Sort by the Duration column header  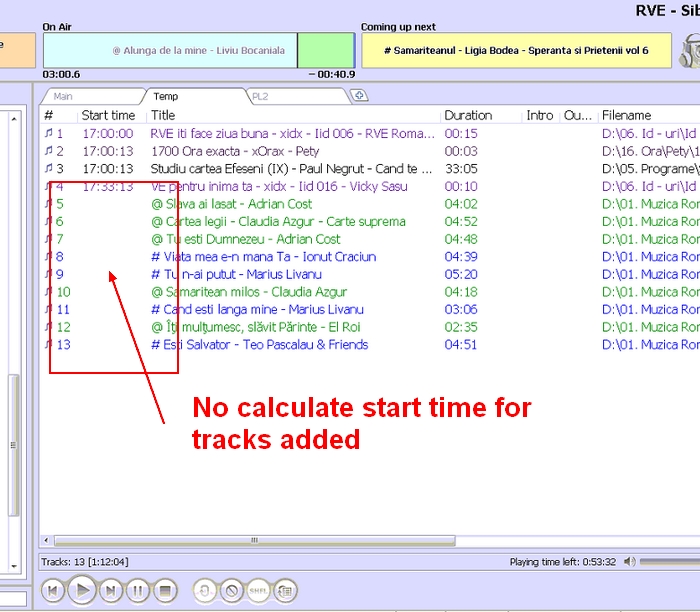[468, 115]
